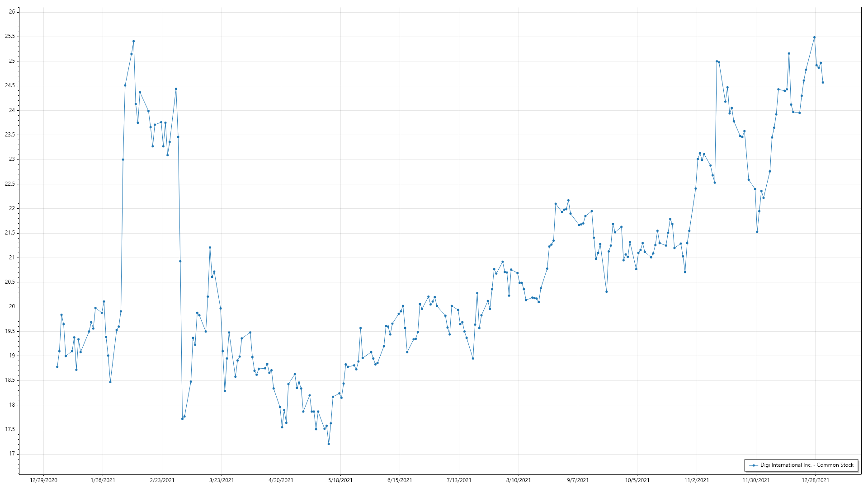
Task: Click the 12/28/2021 x-axis date label
Action: (815, 480)
